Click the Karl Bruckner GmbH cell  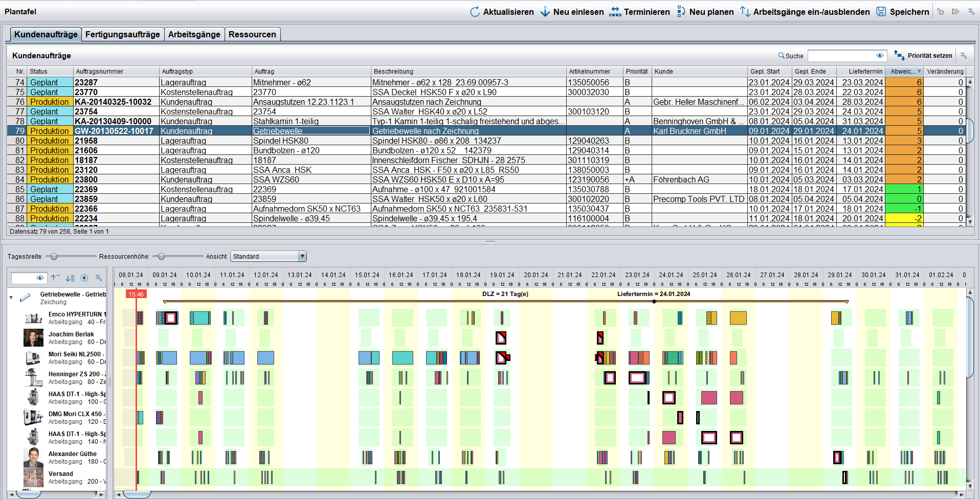pyautogui.click(x=699, y=131)
